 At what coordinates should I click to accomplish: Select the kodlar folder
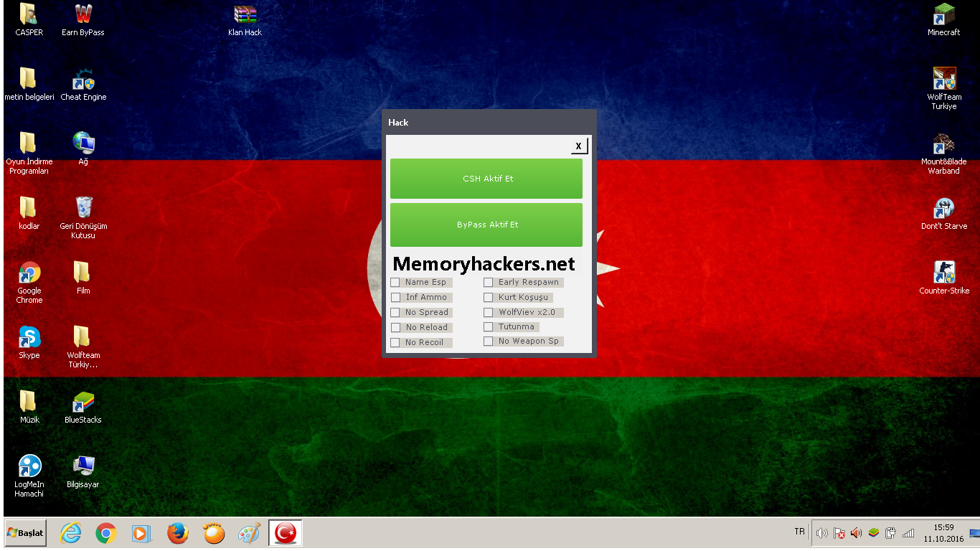point(29,213)
